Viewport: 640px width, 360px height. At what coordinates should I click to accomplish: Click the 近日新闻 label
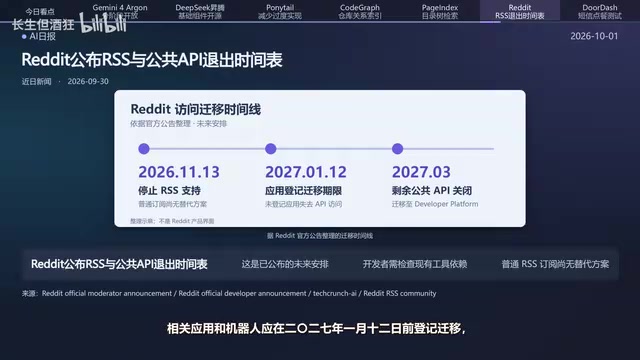click(x=36, y=81)
